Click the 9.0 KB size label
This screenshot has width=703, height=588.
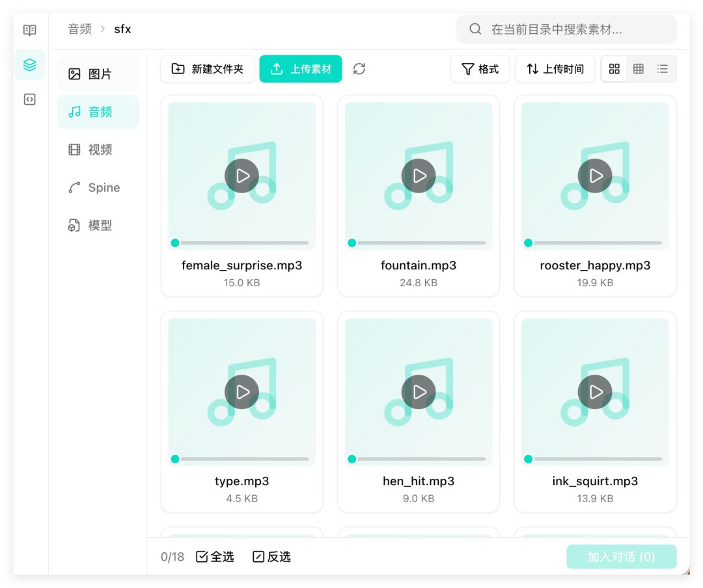pyautogui.click(x=419, y=498)
